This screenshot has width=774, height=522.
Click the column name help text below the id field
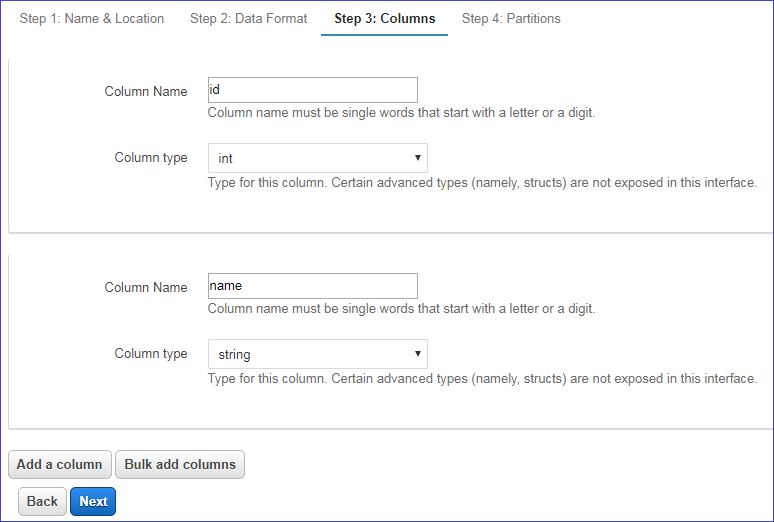(401, 113)
